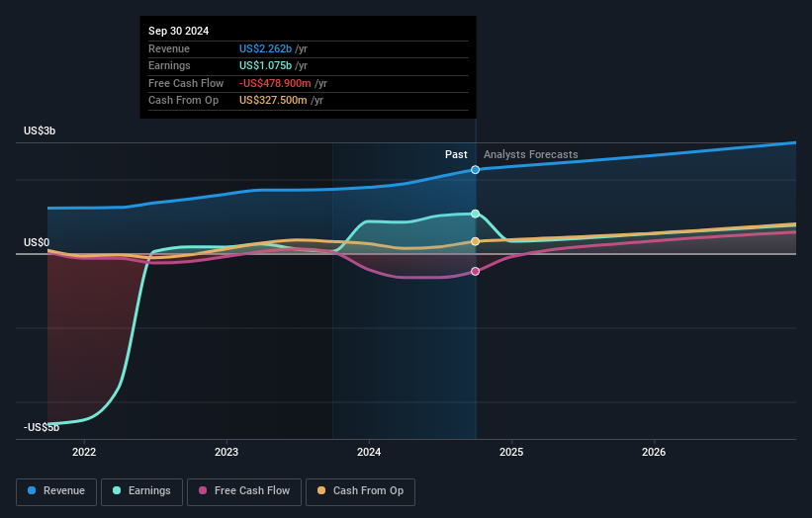The image size is (812, 518).
Task: Click the Cash From Op data point marker
Action: pyautogui.click(x=475, y=241)
